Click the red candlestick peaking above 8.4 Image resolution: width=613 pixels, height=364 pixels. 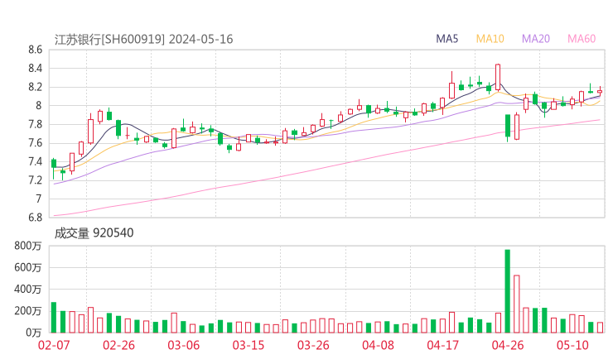tap(498, 77)
